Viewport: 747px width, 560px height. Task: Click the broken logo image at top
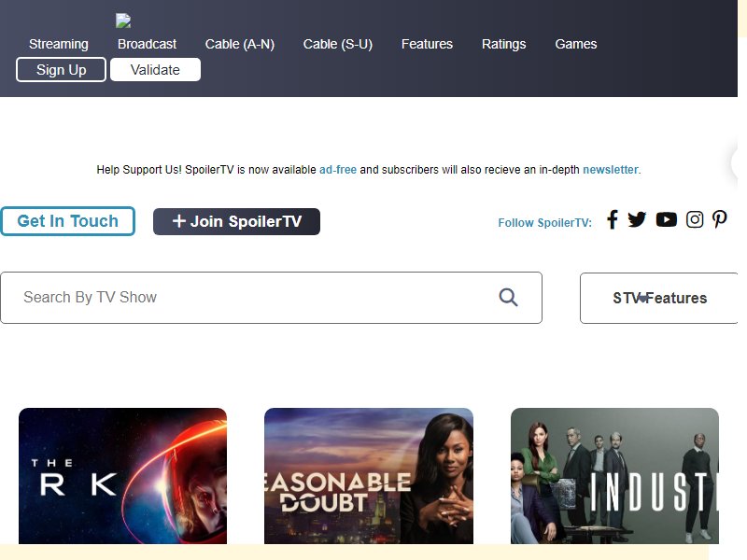tap(123, 21)
